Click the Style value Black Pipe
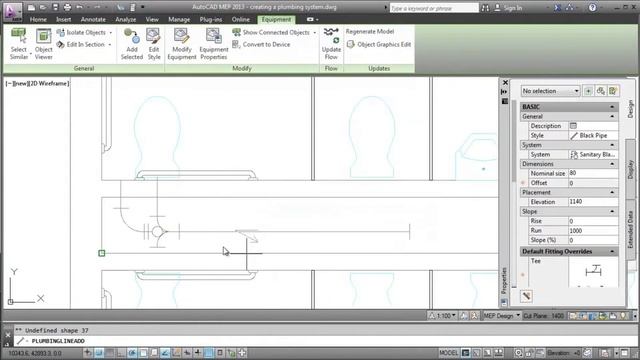Viewport: 640px width, 360px height. [x=593, y=136]
